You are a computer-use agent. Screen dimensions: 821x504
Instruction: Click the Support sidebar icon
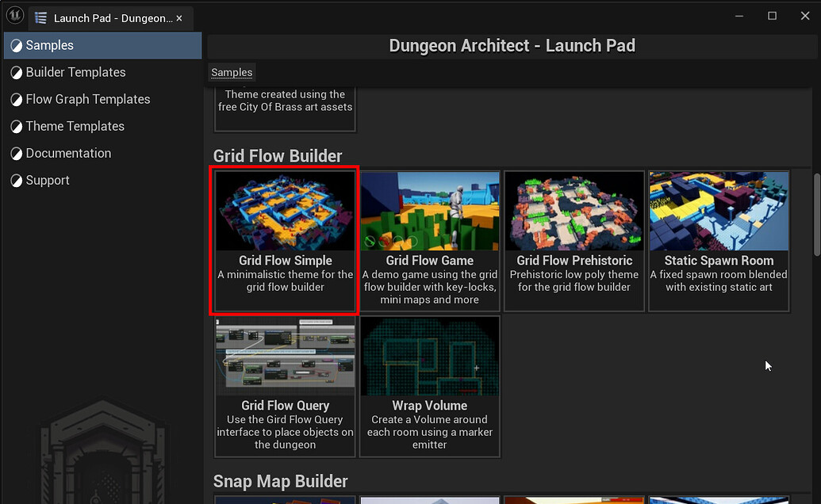coord(17,180)
